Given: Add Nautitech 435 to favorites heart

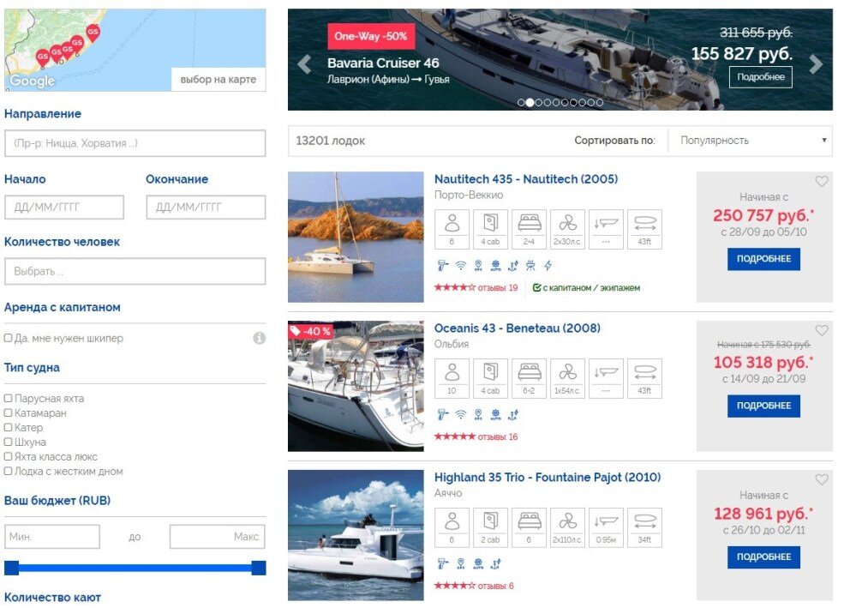Looking at the screenshot, I should point(822,181).
